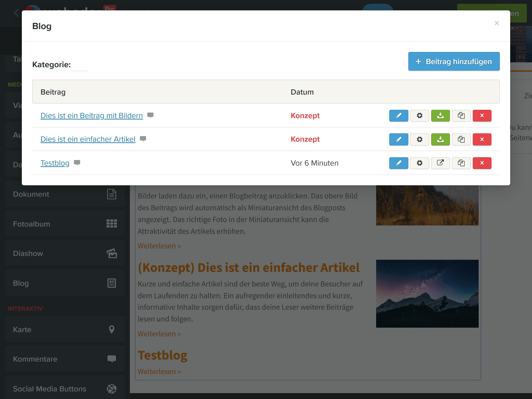Open Testblog in a new window with the external link icon
This screenshot has width=532, height=399.
point(440,163)
